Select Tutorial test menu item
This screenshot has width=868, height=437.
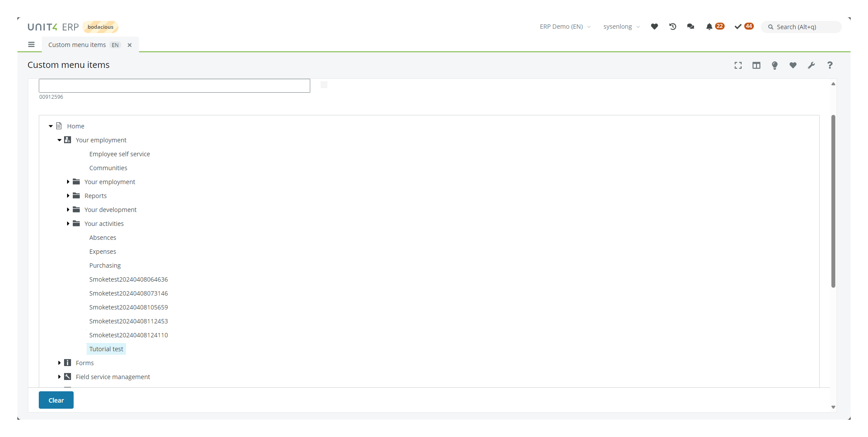[x=106, y=349]
